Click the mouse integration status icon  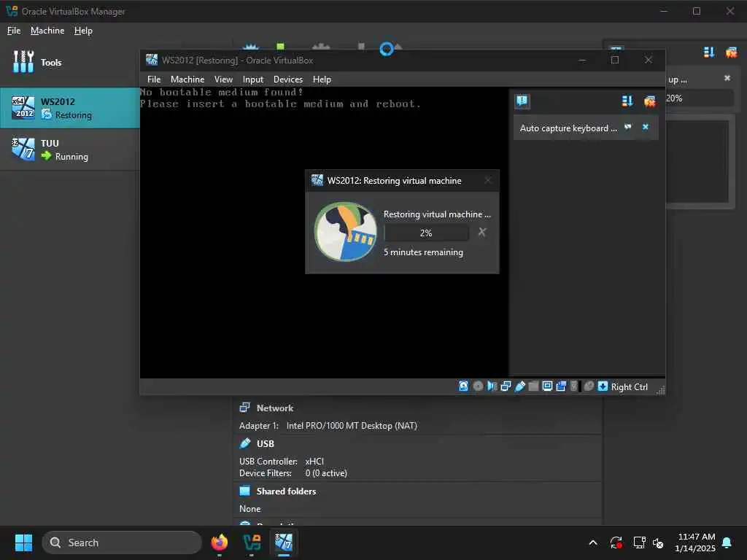pos(589,386)
